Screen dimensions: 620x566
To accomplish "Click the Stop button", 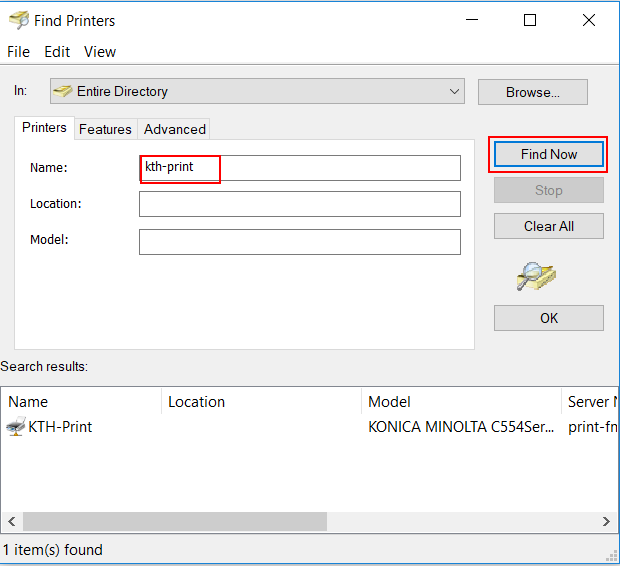I will point(548,190).
